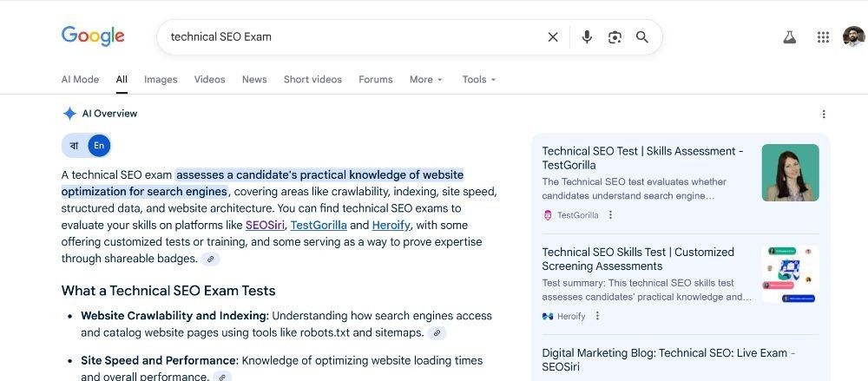Switch AI Overview language to Bengali

(x=74, y=146)
